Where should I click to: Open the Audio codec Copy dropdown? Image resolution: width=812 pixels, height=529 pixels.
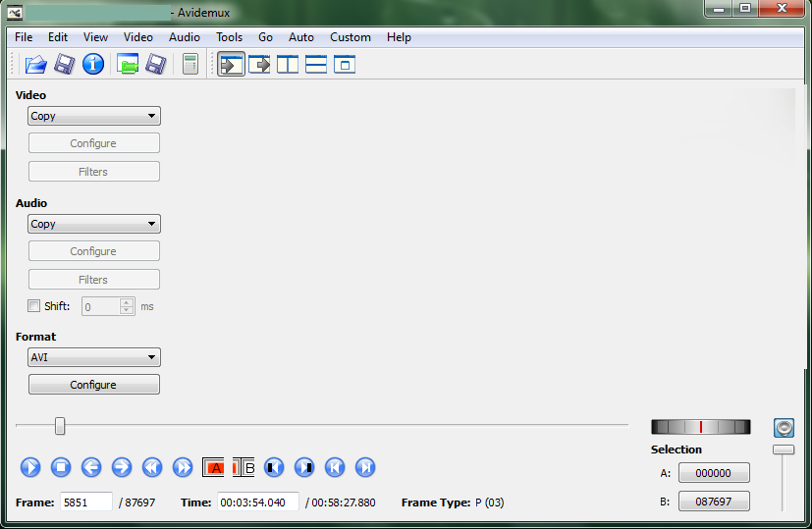tap(93, 224)
